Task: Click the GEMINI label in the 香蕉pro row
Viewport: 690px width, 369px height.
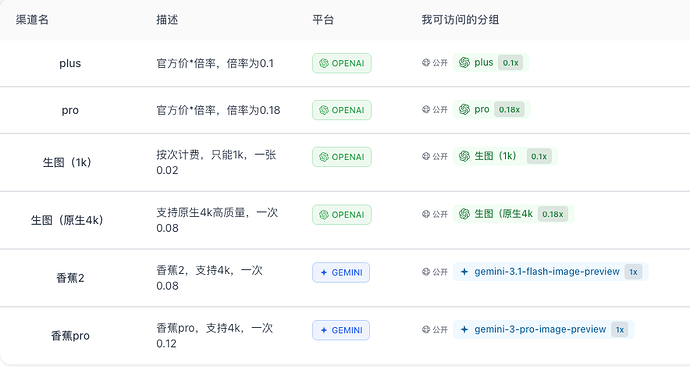Action: (347, 330)
